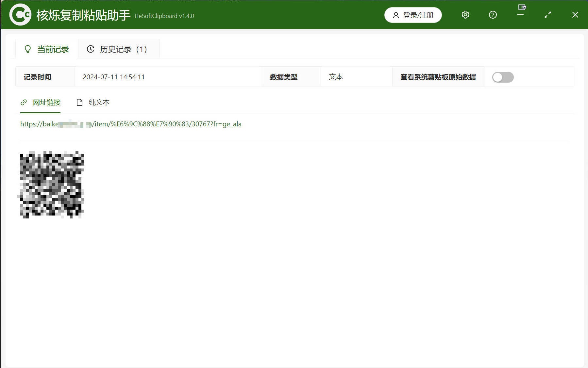Click the document icon beside 纯文本
Viewport: 588px width, 368px height.
coord(79,103)
